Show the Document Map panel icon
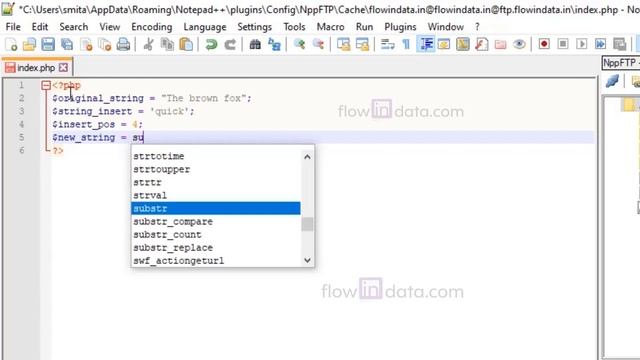This screenshot has width=640, height=360. (x=463, y=44)
